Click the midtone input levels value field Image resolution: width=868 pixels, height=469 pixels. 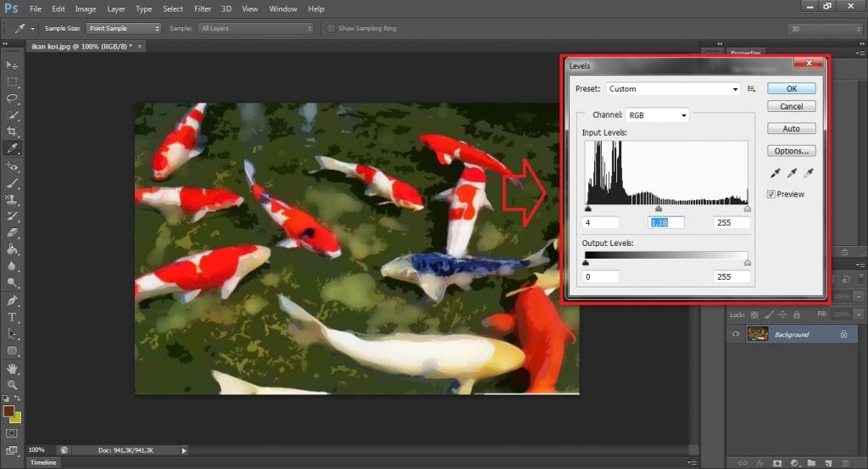coord(666,222)
